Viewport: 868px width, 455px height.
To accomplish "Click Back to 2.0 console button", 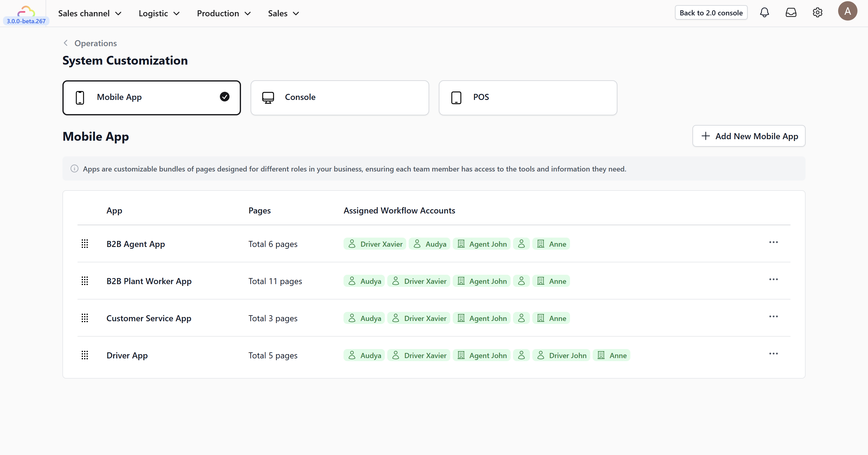I will click(x=711, y=13).
